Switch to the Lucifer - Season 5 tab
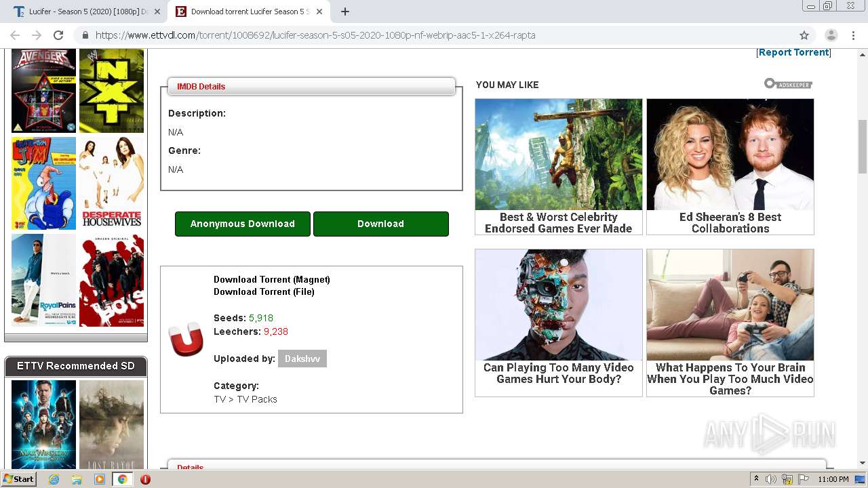This screenshot has height=488, width=868. click(x=87, y=12)
